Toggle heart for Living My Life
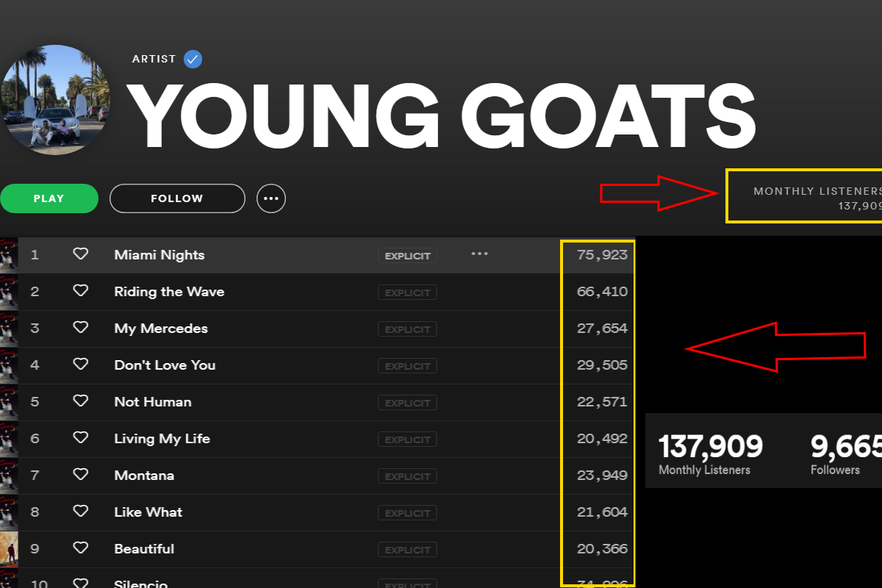 click(80, 438)
